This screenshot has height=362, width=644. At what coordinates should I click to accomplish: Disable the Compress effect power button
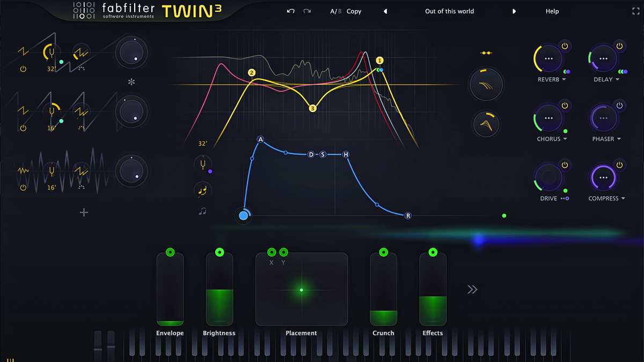tap(619, 165)
